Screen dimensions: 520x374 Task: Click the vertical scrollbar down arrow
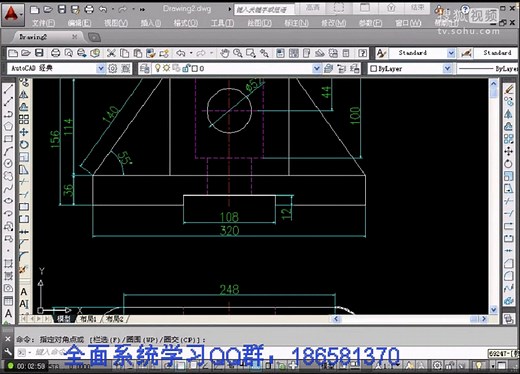pos(494,310)
